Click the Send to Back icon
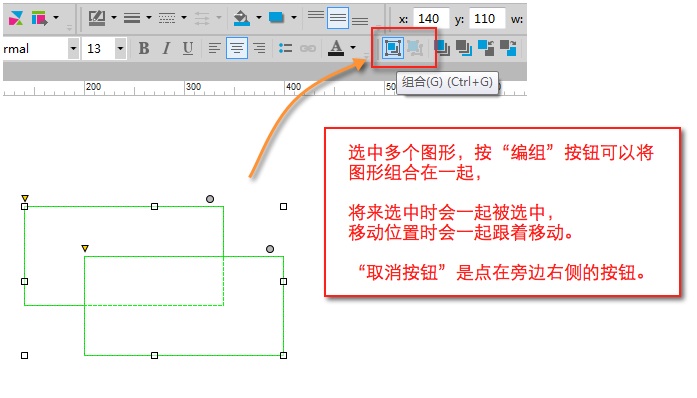697x398 pixels. [x=464, y=48]
